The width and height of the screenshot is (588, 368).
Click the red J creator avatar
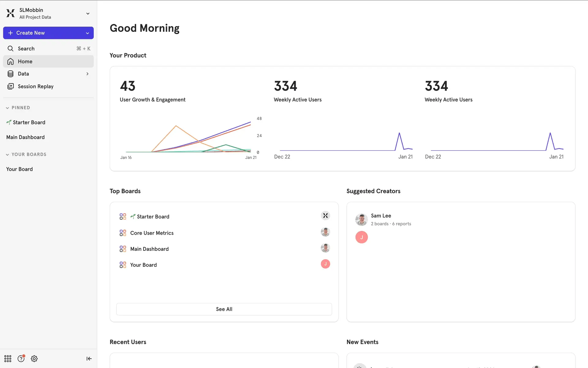tap(361, 237)
